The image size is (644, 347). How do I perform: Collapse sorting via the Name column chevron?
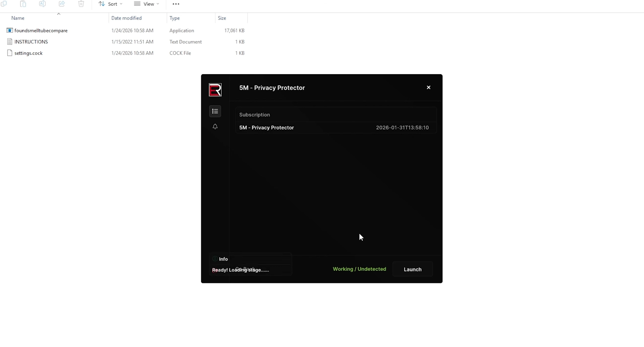coord(59,14)
